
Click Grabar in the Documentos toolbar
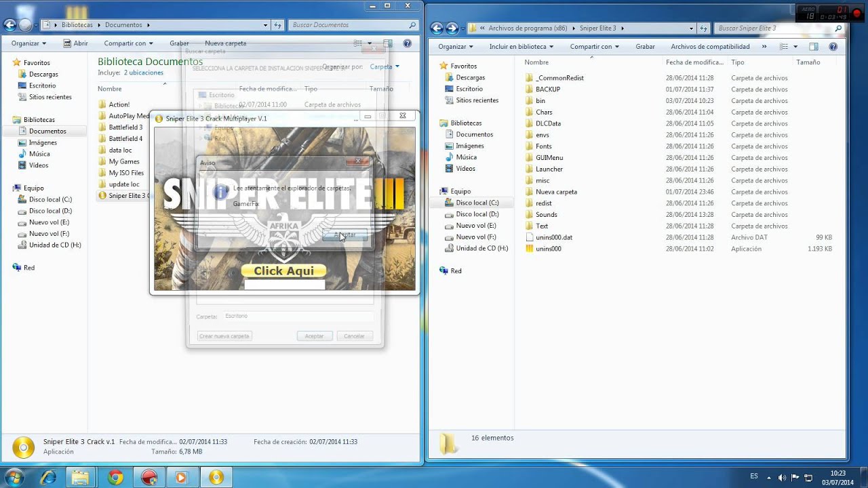pos(179,43)
